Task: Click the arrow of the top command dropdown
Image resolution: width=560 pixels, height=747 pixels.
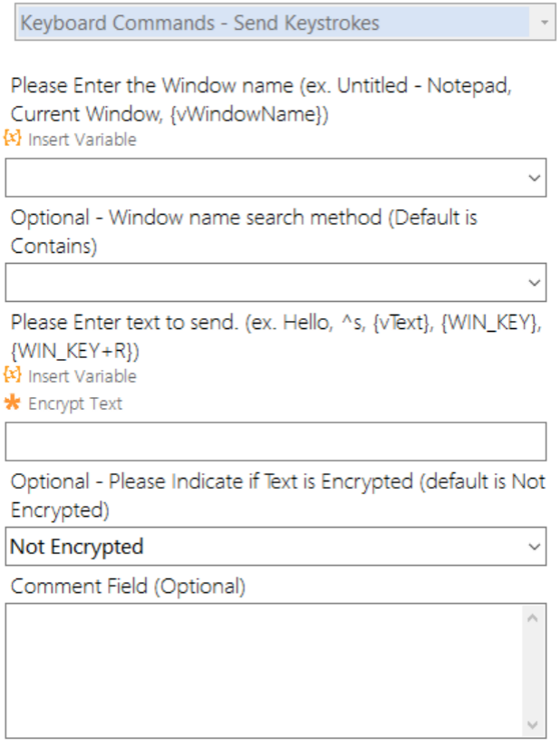Action: pyautogui.click(x=543, y=23)
